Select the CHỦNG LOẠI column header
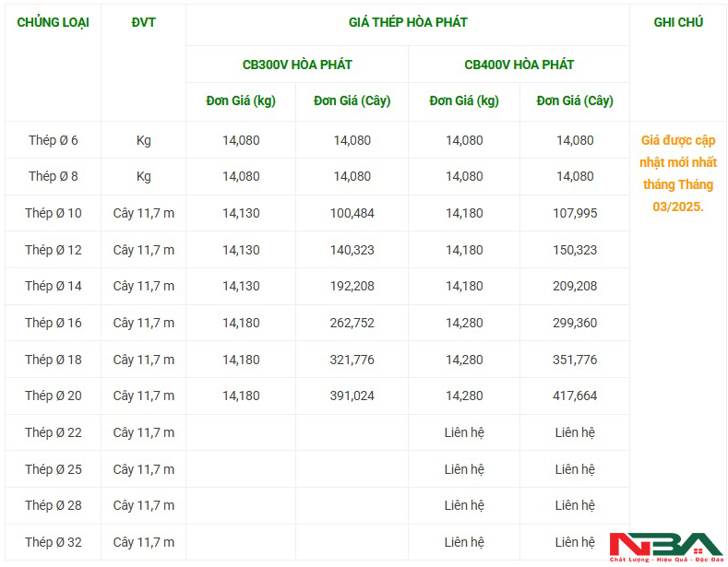 click(x=53, y=22)
